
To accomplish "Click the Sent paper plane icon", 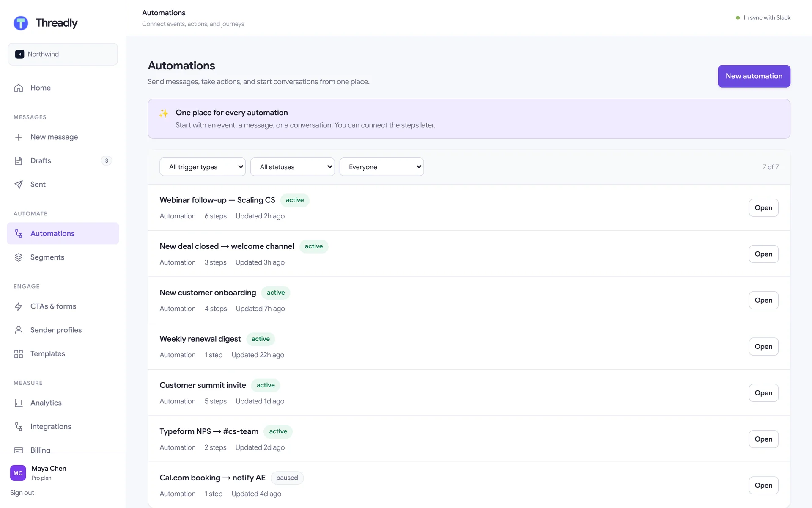I will click(x=19, y=185).
